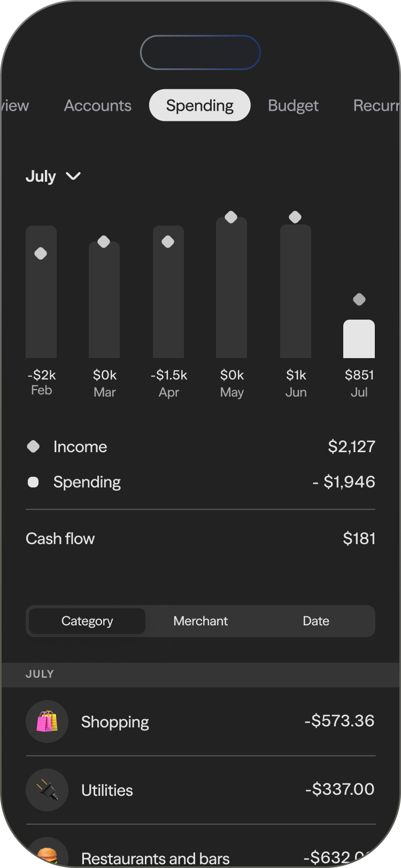Go to the Recurring tab
The height and width of the screenshot is (868, 401).
point(376,106)
